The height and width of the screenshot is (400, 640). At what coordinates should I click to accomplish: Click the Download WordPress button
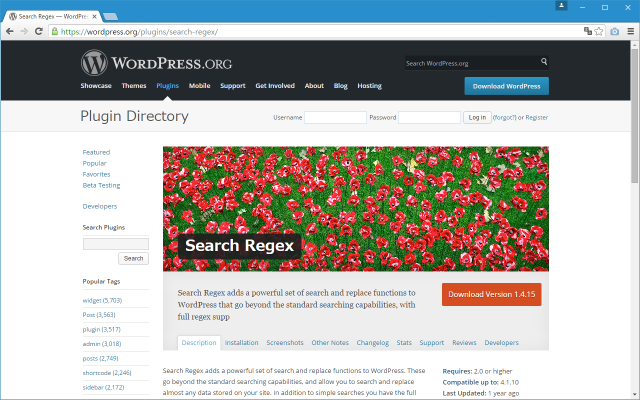507,86
